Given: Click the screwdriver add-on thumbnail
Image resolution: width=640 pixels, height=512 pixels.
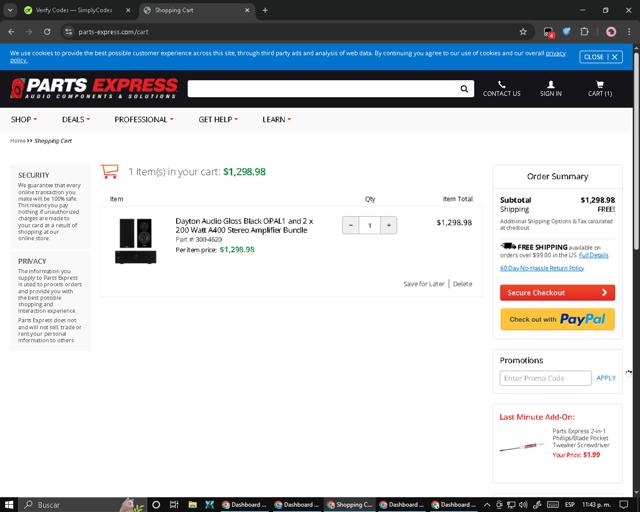Looking at the screenshot, I should pyautogui.click(x=522, y=447).
